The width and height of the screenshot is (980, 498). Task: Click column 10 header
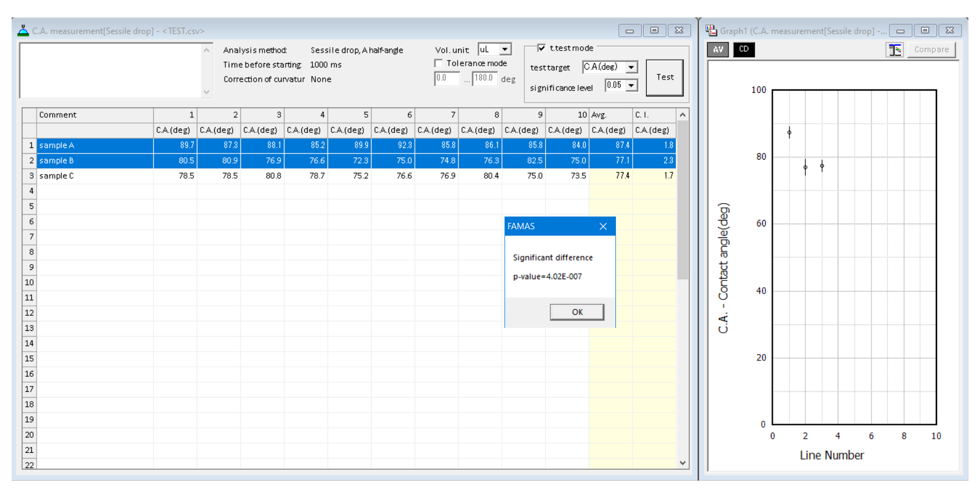[x=567, y=115]
